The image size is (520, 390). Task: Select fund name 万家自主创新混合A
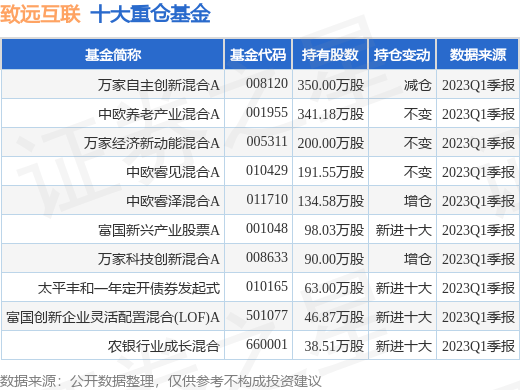click(x=159, y=85)
